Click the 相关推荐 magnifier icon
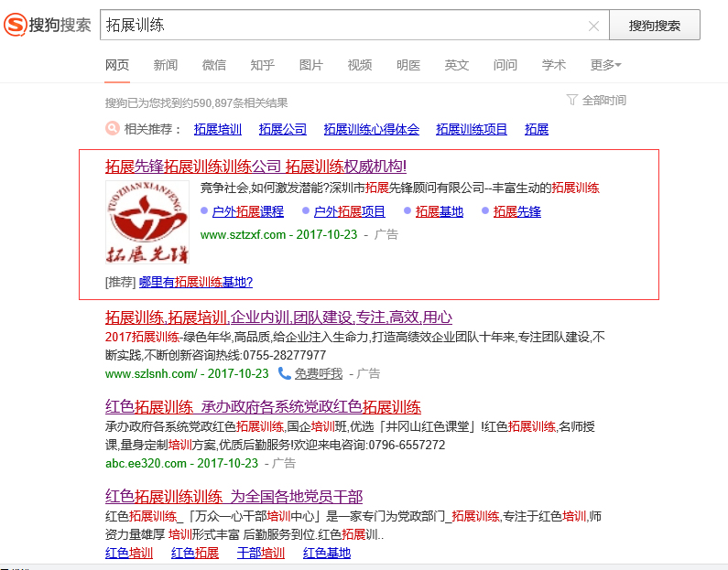Image resolution: width=728 pixels, height=570 pixels. click(x=113, y=129)
